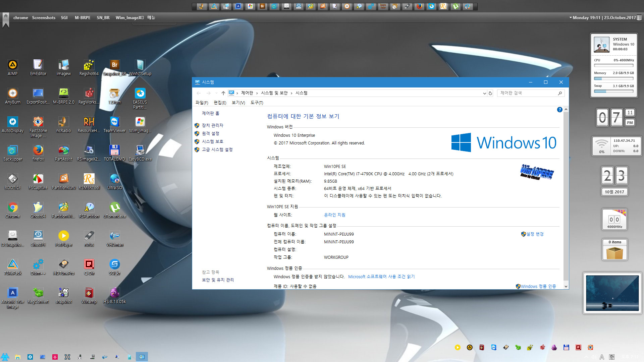Open Chrome desktop icon
The width and height of the screenshot is (644, 362).
tap(13, 209)
